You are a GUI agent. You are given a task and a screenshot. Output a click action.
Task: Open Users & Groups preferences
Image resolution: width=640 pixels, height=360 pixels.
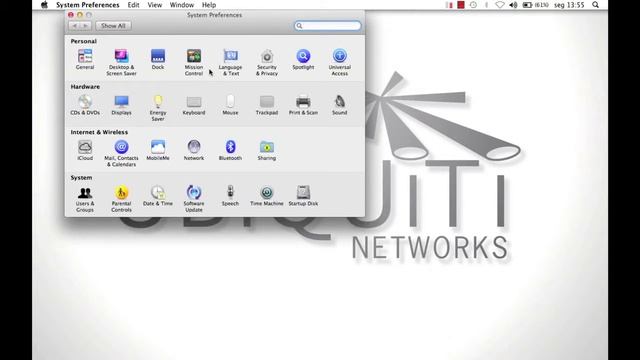pos(85,199)
